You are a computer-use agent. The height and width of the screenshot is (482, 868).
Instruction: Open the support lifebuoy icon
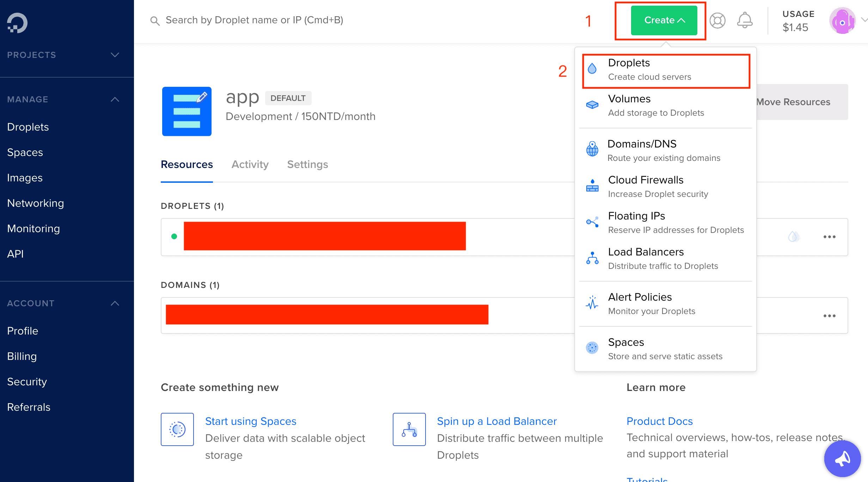point(717,20)
